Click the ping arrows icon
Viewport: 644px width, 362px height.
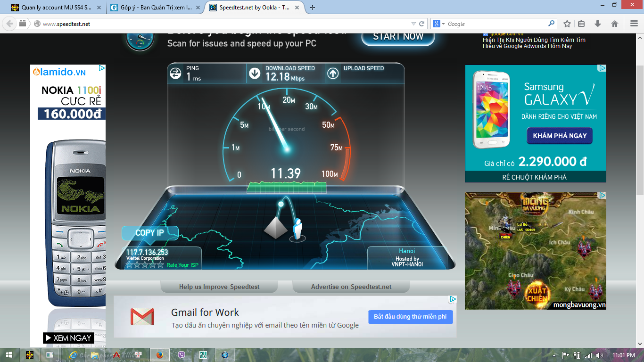pos(175,73)
